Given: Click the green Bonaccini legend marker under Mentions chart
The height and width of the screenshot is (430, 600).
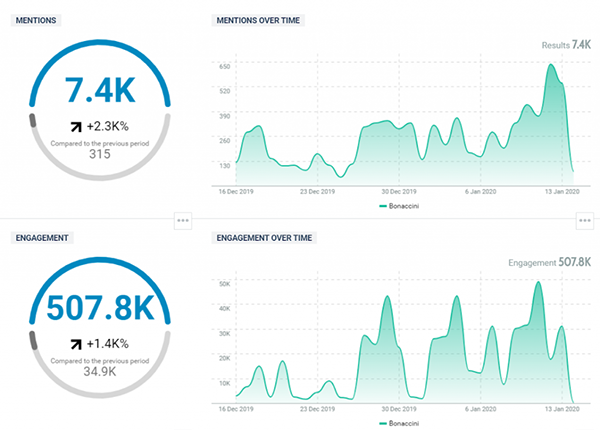Looking at the screenshot, I should point(383,205).
